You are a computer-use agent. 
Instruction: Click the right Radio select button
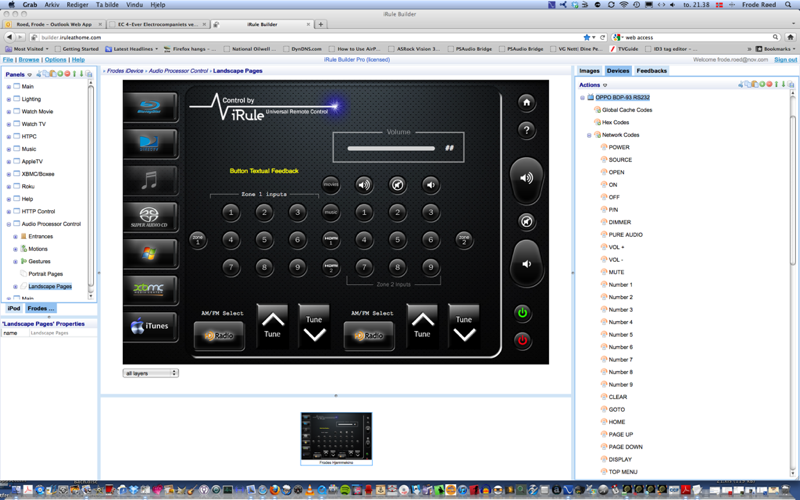tap(369, 335)
